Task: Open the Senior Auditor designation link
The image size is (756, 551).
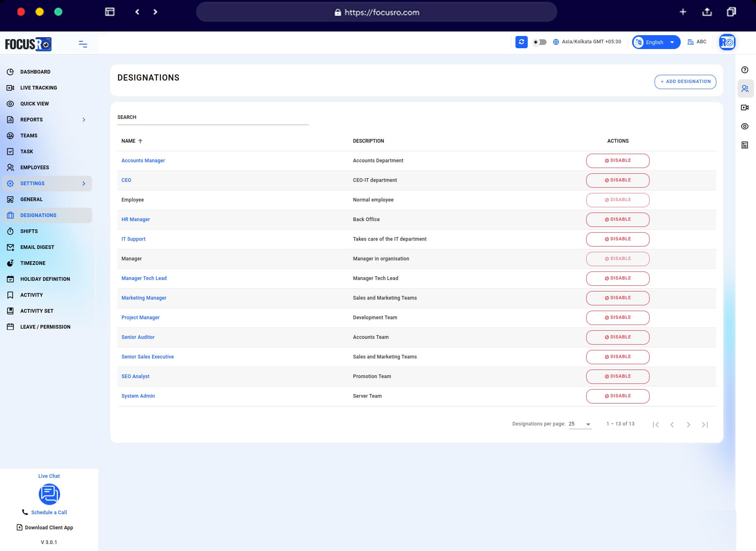Action: (138, 337)
